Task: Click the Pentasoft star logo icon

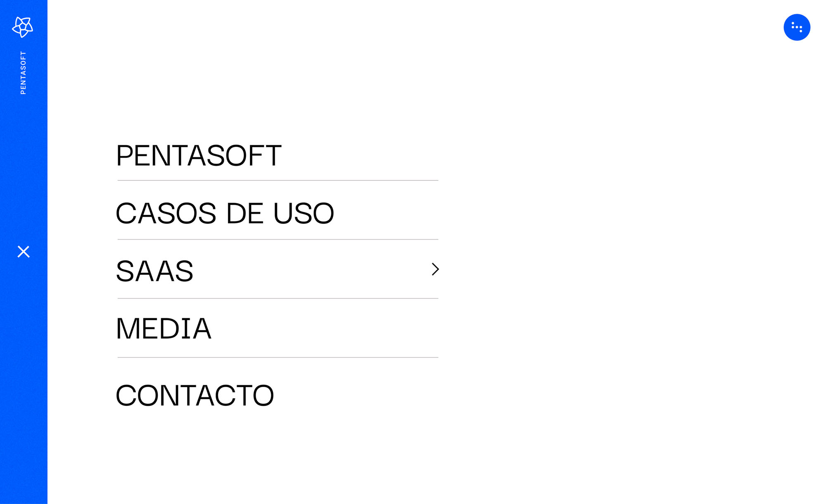Action: pos(23,27)
